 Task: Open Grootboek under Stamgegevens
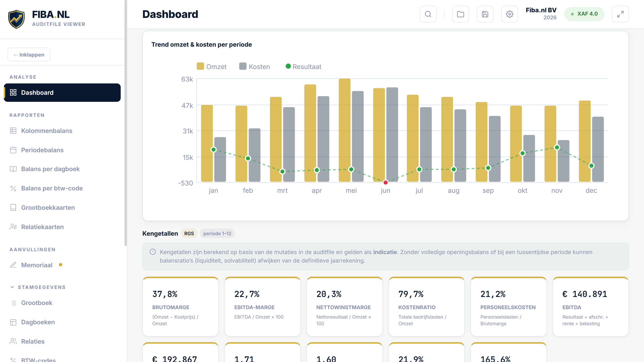coord(62,303)
